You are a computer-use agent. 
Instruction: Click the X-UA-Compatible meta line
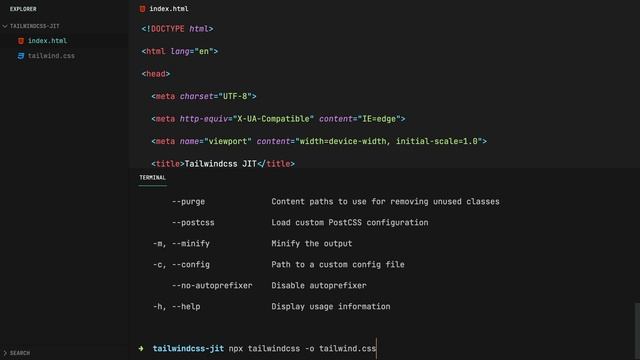click(278, 119)
